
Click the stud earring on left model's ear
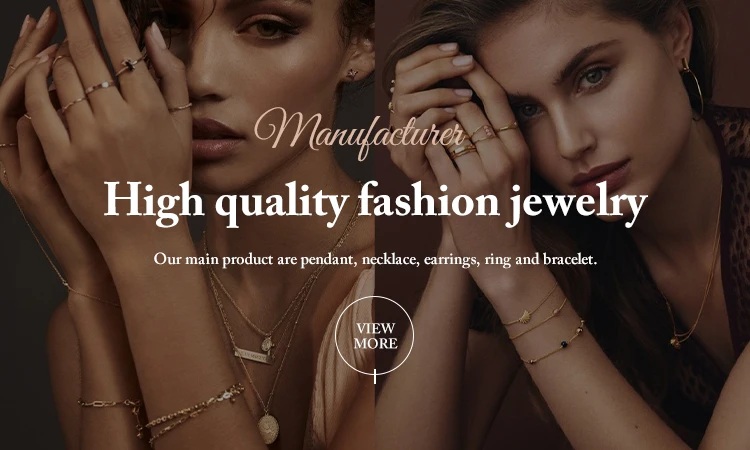pos(353,74)
